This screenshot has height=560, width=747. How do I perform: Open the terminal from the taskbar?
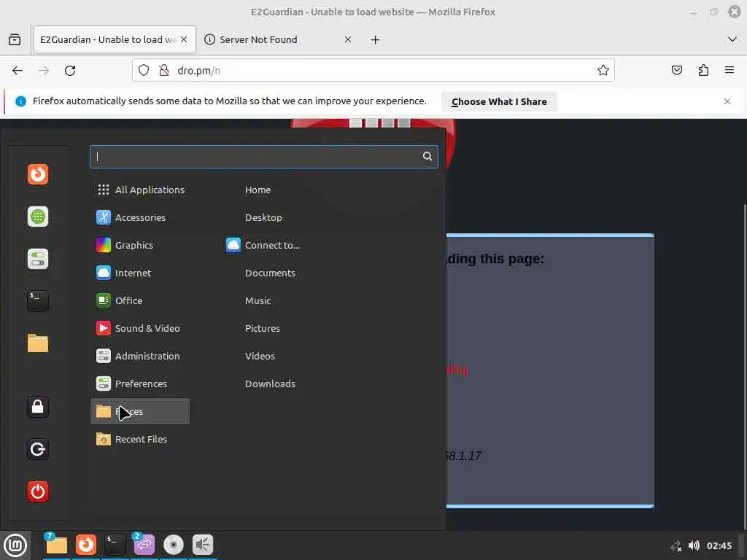(x=115, y=545)
